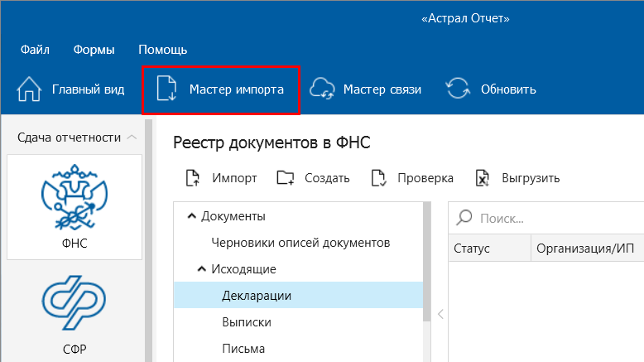Click Выгрузить export button
The image size is (644, 362).
(x=484, y=178)
